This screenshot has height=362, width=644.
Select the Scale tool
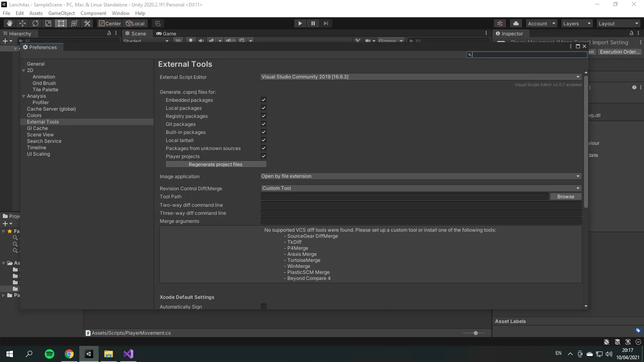[x=48, y=23]
